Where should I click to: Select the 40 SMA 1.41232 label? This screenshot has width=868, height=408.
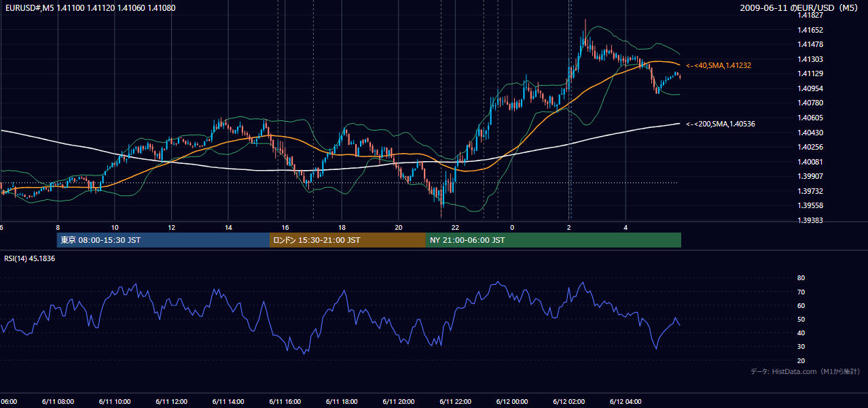coord(719,65)
